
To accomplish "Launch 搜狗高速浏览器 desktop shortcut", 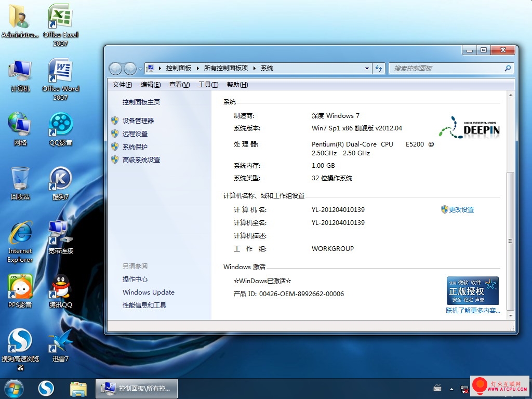I will click(20, 350).
